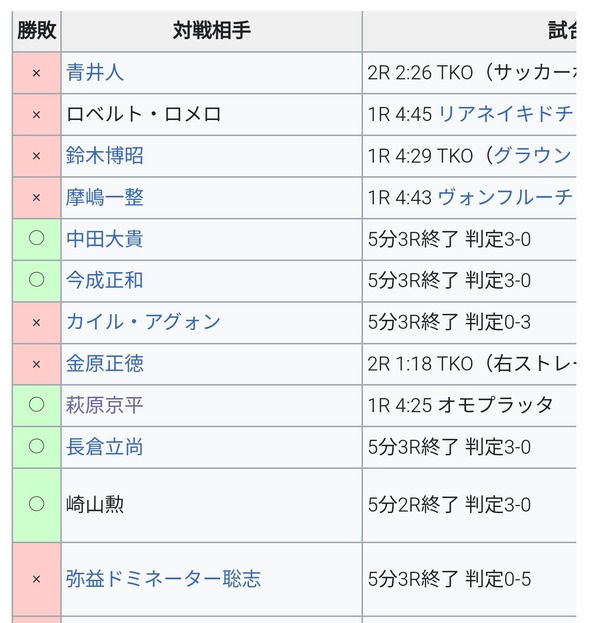Screen dimensions: 600x623
Task: Visit the カイル・アグォン link
Action: tap(143, 322)
